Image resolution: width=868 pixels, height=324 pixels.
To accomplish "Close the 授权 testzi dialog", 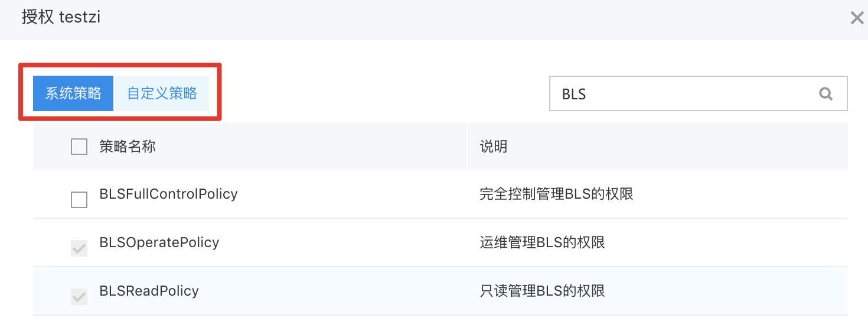I will (x=857, y=18).
